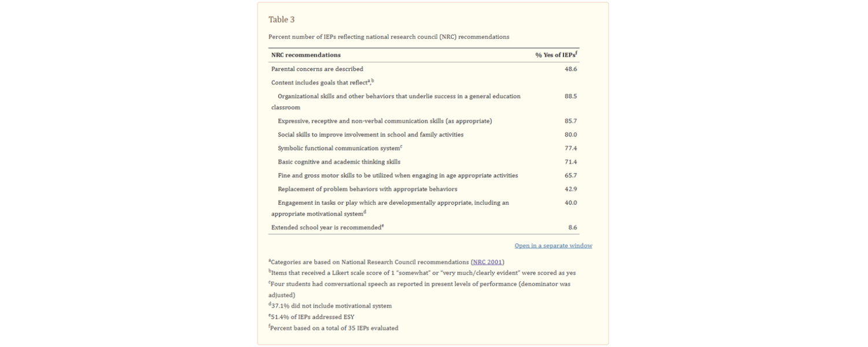
Task: Click the 'Social skills to improve involvement' row
Action: 370,135
